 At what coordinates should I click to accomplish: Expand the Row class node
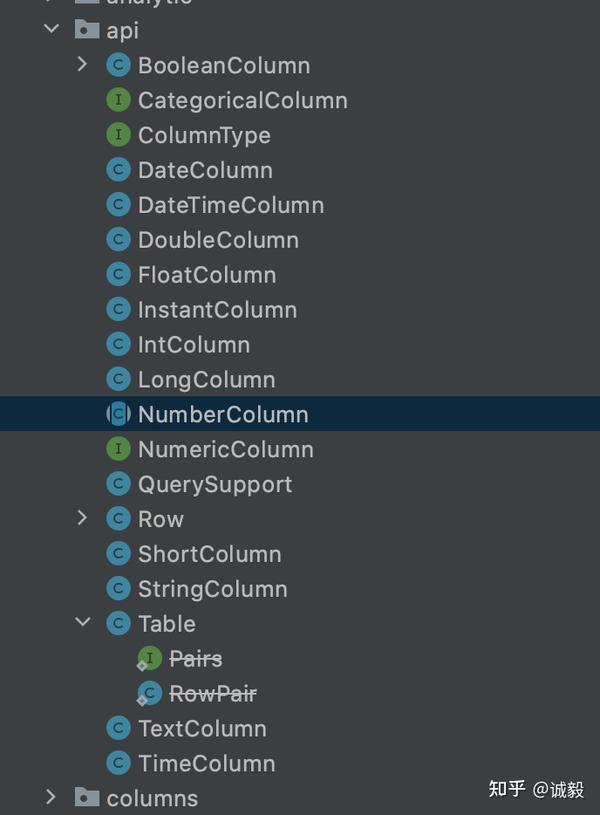click(82, 518)
